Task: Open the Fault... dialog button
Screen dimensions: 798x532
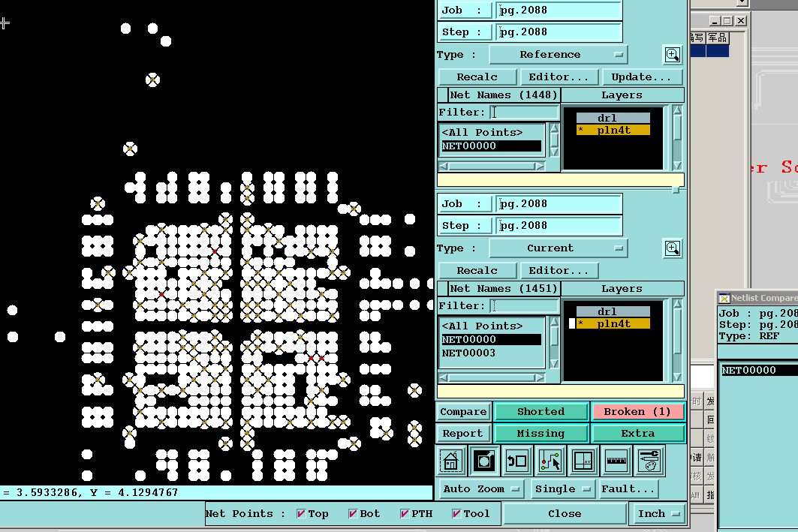Action: 628,488
